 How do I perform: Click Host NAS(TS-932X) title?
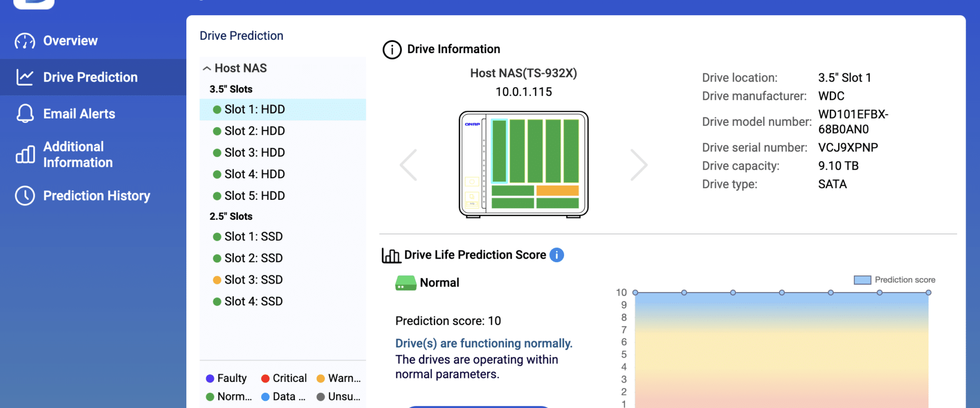524,73
